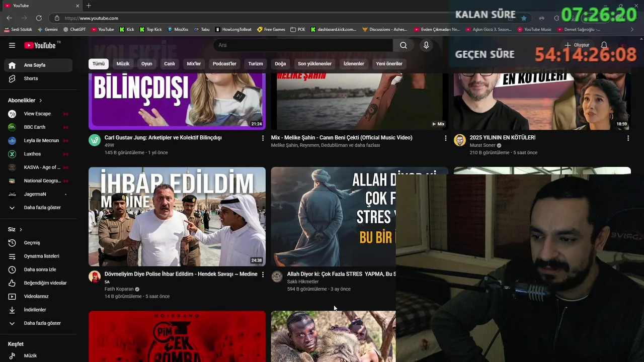Open the Gemini bookmark
Viewport: 644px width, 362px height.
point(48,30)
